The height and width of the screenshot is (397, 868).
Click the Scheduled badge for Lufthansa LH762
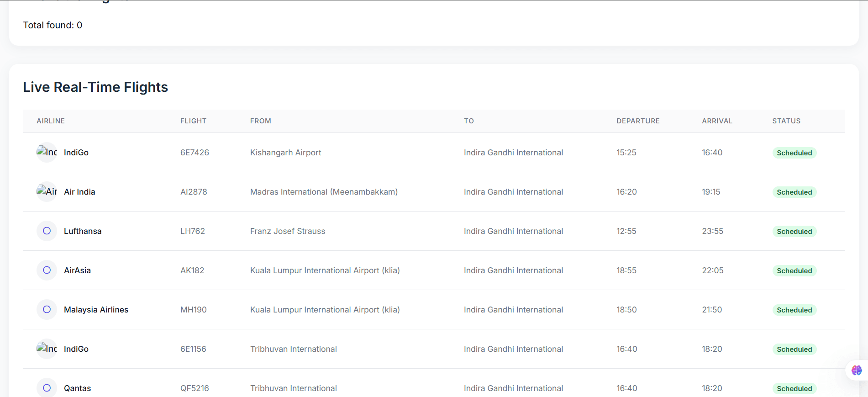[x=794, y=232]
